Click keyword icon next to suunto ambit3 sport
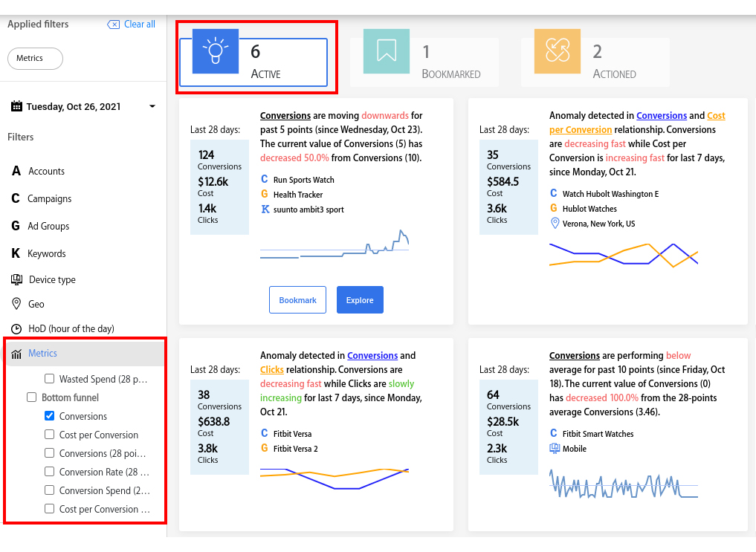 (x=265, y=209)
